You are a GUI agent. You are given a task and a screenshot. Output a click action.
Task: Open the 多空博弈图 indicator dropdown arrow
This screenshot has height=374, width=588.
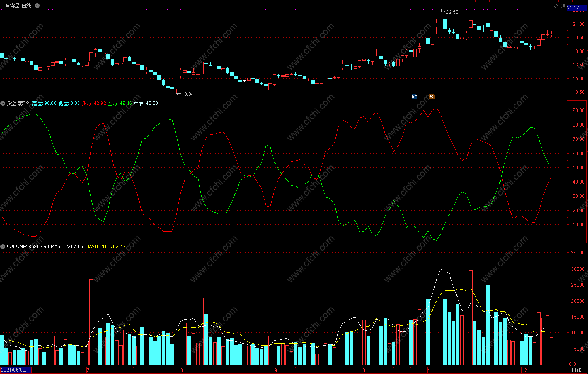pyautogui.click(x=3, y=103)
